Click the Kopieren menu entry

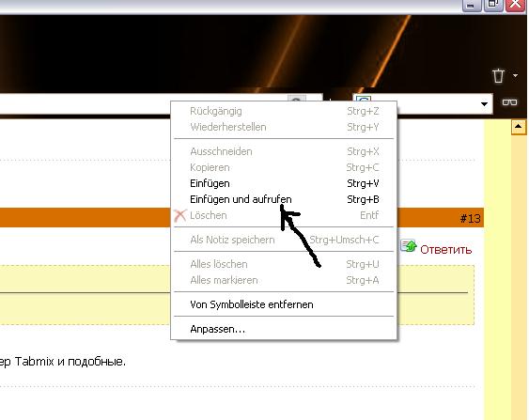[x=284, y=167]
